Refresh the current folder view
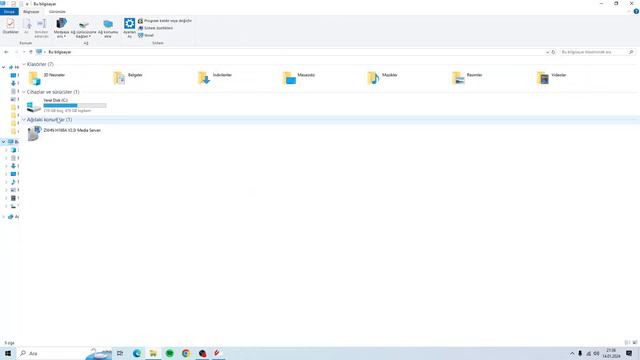This screenshot has width=640, height=360. 553,52
